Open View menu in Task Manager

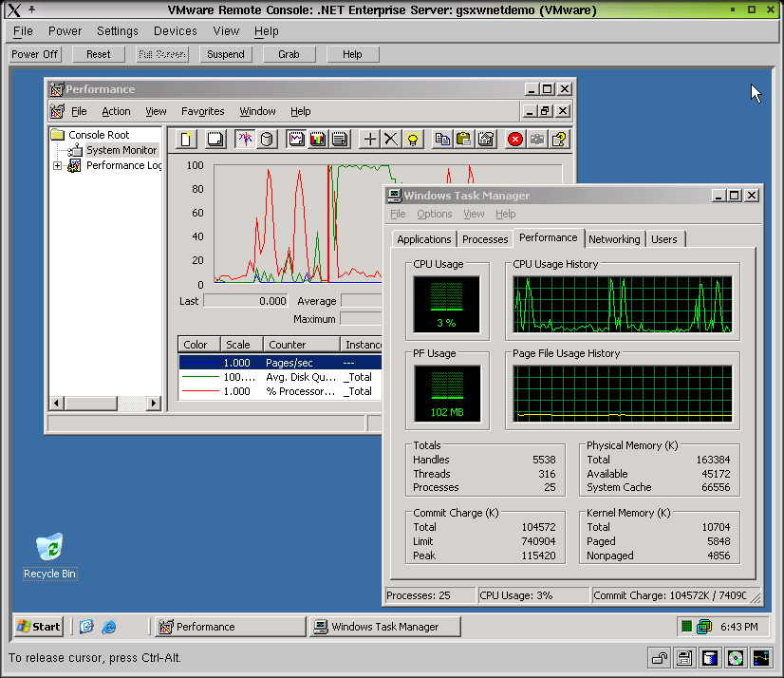click(x=474, y=214)
